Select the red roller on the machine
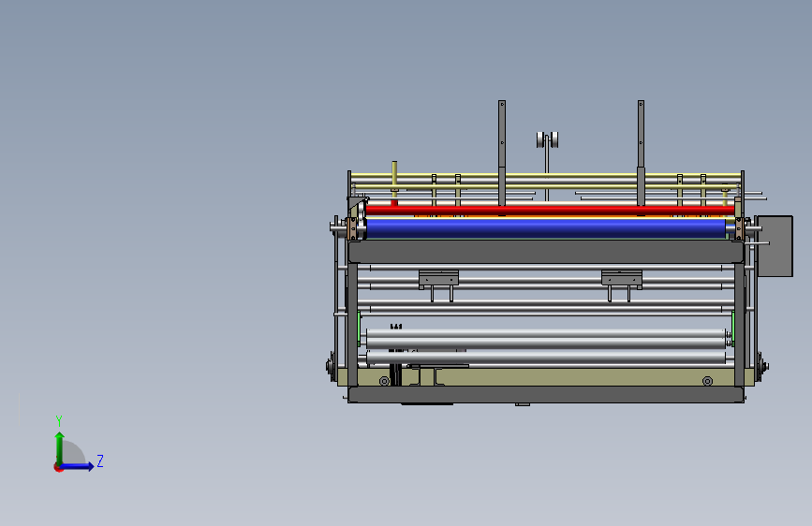 (x=549, y=211)
